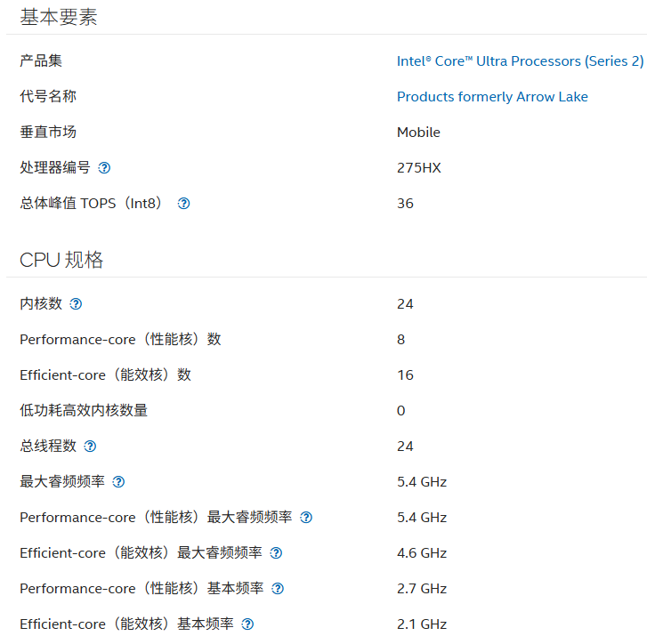Image resolution: width=647 pixels, height=644 pixels.
Task: Click the Performance-core（性能核）数 label
Action: [120, 339]
